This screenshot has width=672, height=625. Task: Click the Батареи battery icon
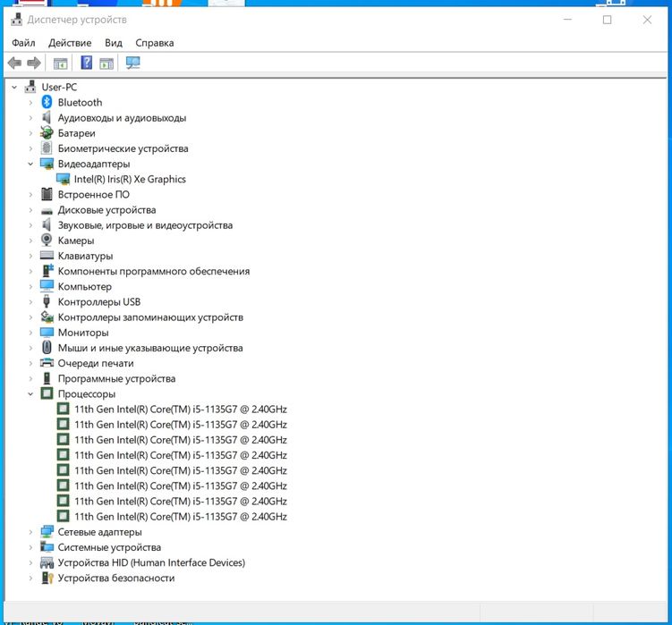pos(47,133)
